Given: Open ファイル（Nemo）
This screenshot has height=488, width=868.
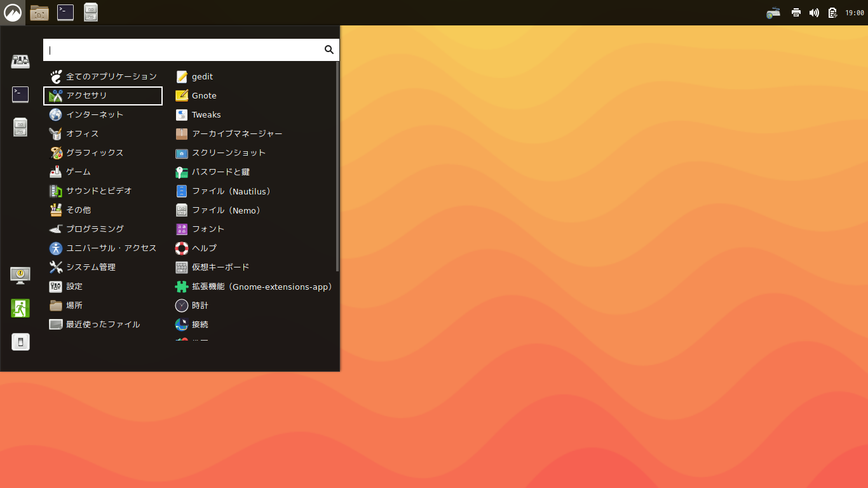Looking at the screenshot, I should point(253,210).
